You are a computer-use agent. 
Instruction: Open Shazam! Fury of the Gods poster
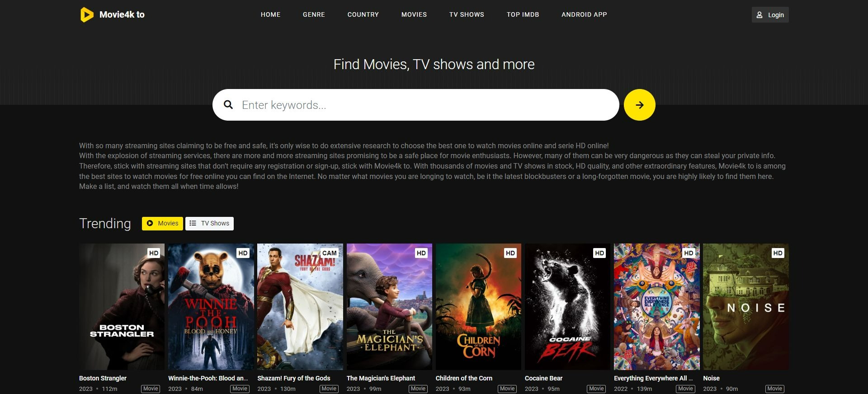tap(300, 307)
